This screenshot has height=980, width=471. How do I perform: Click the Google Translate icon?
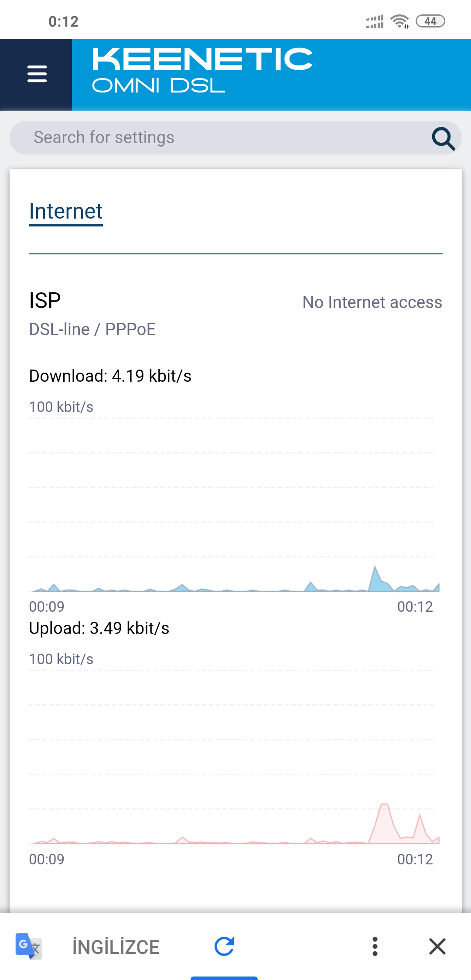(28, 946)
